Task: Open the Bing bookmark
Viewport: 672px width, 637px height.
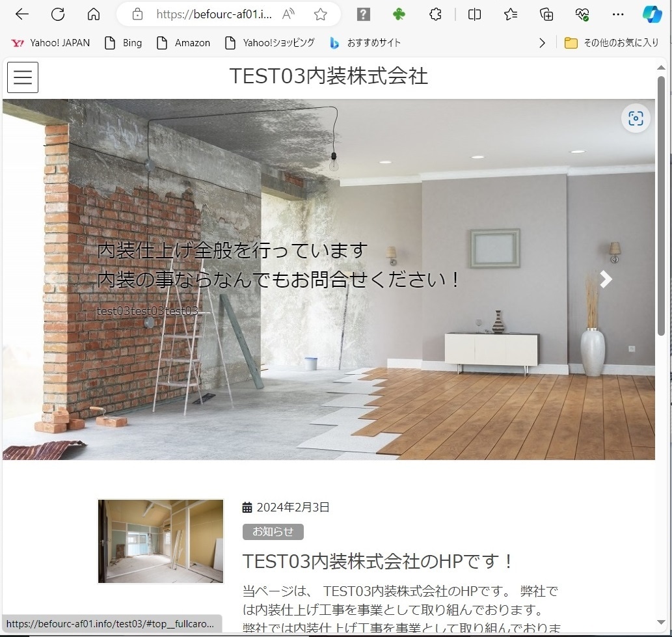Action: tap(124, 43)
